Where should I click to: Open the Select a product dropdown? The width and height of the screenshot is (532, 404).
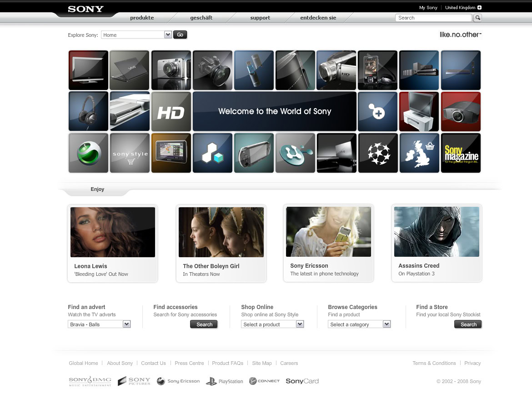click(272, 324)
